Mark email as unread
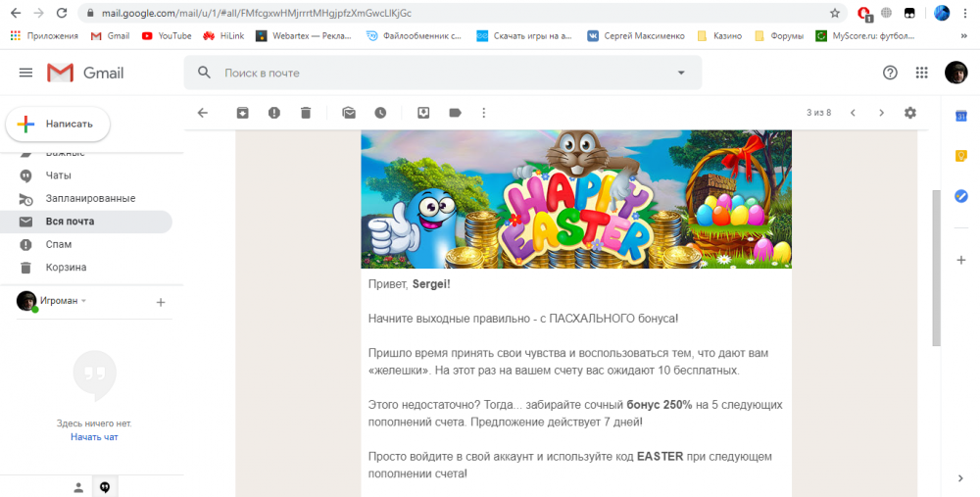Image resolution: width=980 pixels, height=497 pixels. 349,113
